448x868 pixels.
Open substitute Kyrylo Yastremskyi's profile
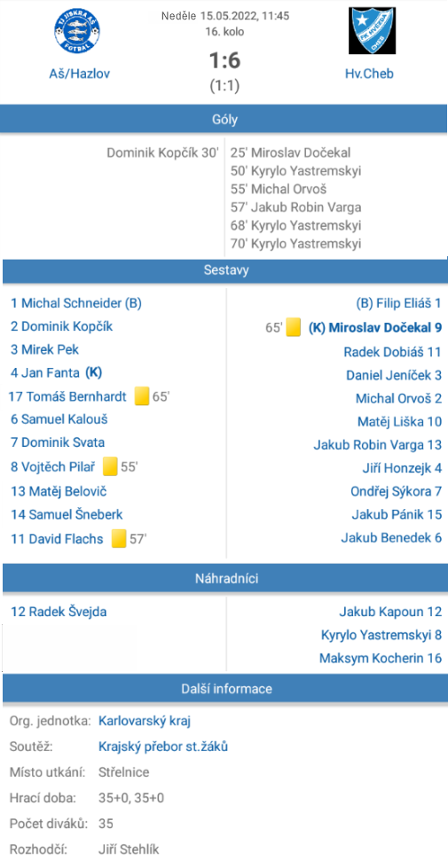tap(381, 635)
